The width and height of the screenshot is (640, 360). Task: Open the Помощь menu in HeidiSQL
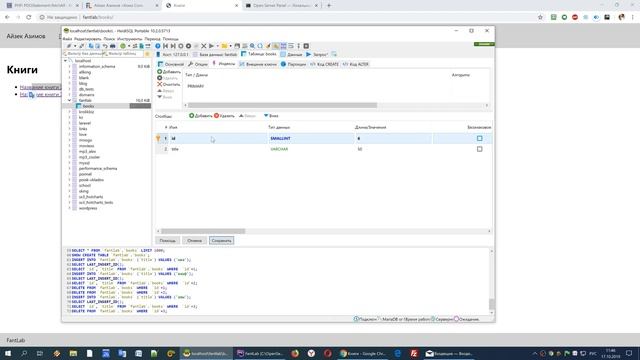click(x=171, y=39)
